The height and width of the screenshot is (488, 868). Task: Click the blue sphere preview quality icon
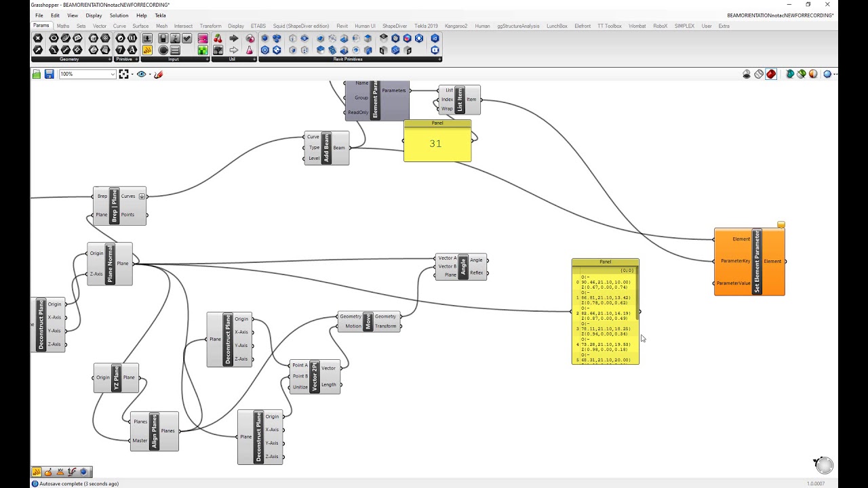coord(827,74)
